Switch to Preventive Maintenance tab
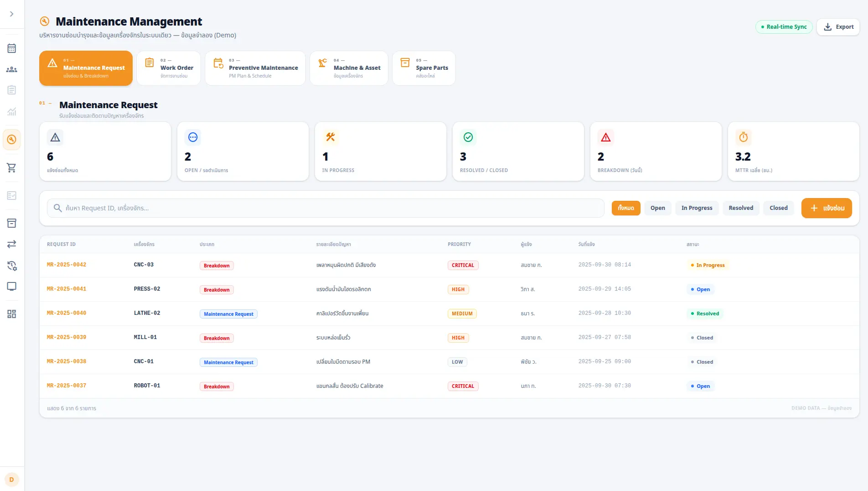Image resolution: width=868 pixels, height=491 pixels. [x=255, y=68]
